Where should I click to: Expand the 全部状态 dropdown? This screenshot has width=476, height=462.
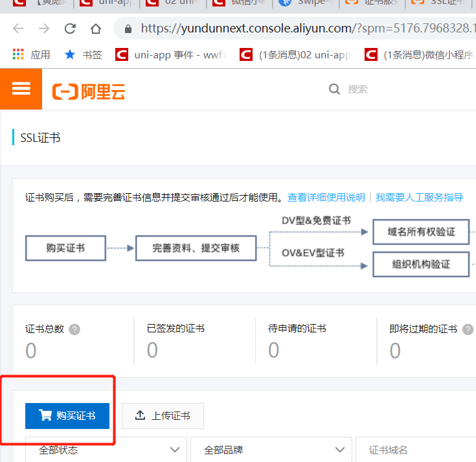(x=106, y=450)
